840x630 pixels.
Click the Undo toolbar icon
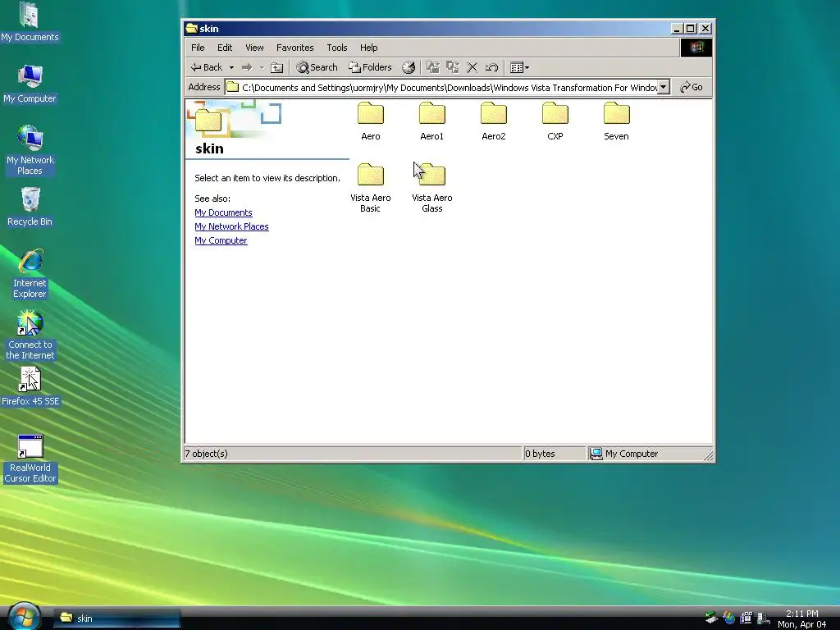[x=492, y=67]
